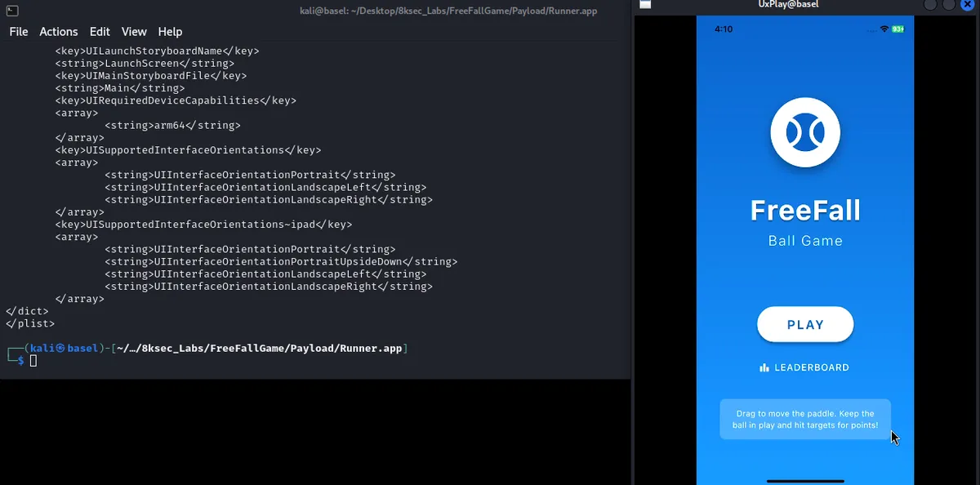Click the closing dict tag line
The height and width of the screenshot is (485, 980).
(27, 312)
